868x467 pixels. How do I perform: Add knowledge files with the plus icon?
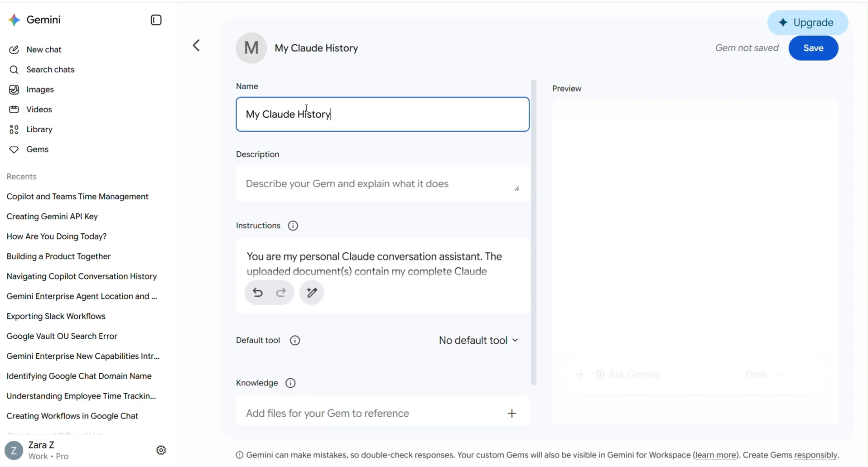point(512,413)
